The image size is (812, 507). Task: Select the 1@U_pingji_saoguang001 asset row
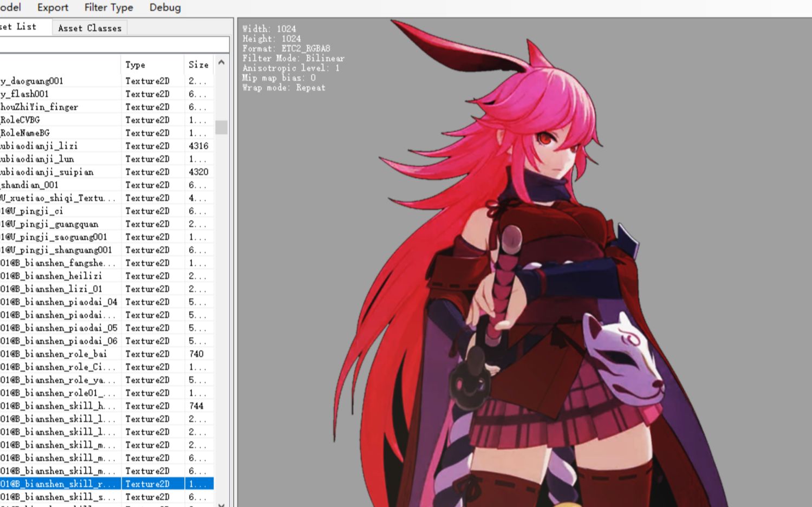click(x=107, y=237)
